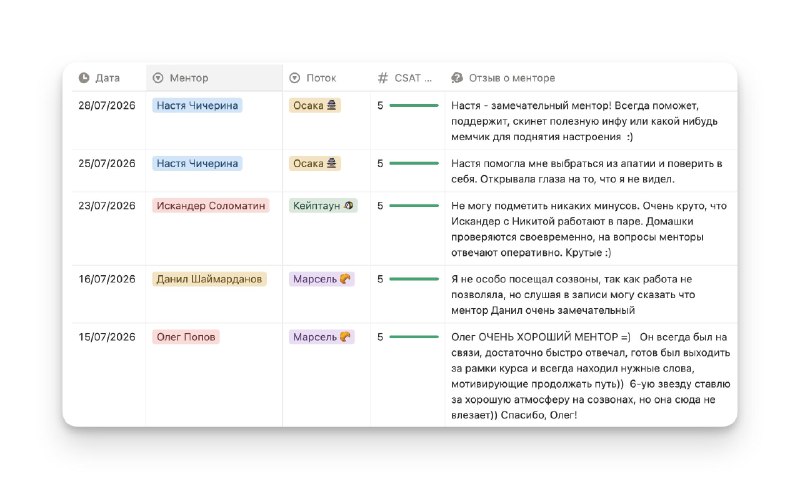Click the select-type icon beside Ментор header
Screen dimensions: 800x489
pyautogui.click(x=158, y=78)
